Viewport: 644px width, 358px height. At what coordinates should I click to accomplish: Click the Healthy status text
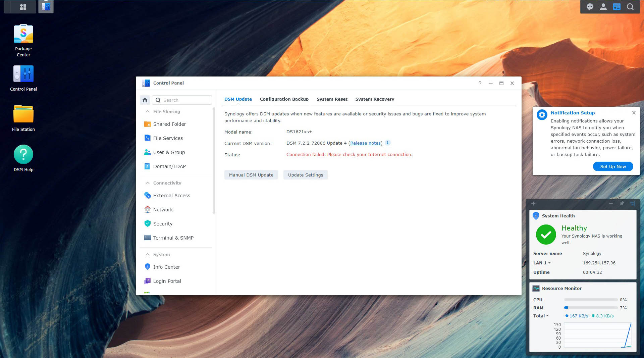pos(574,228)
